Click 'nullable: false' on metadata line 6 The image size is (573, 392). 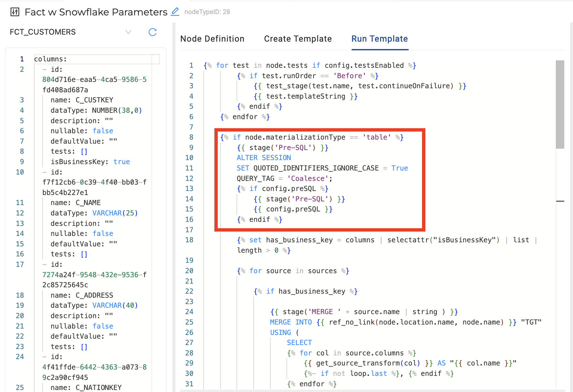pos(82,131)
